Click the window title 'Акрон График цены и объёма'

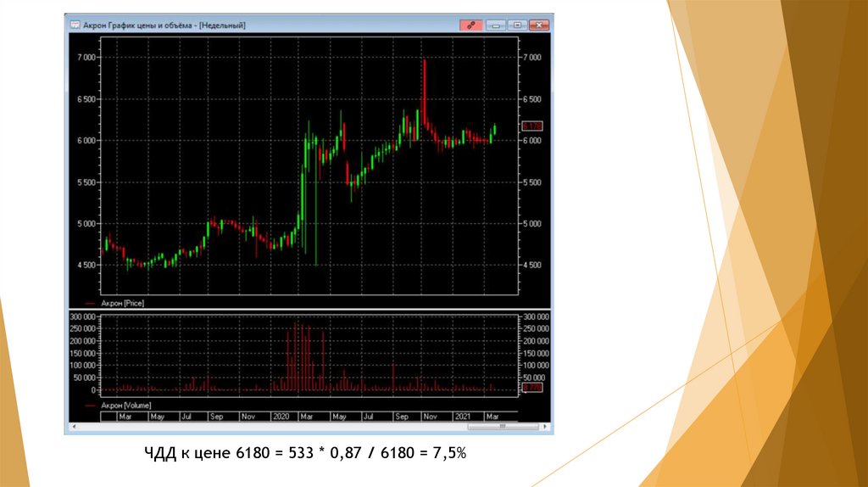pos(140,25)
